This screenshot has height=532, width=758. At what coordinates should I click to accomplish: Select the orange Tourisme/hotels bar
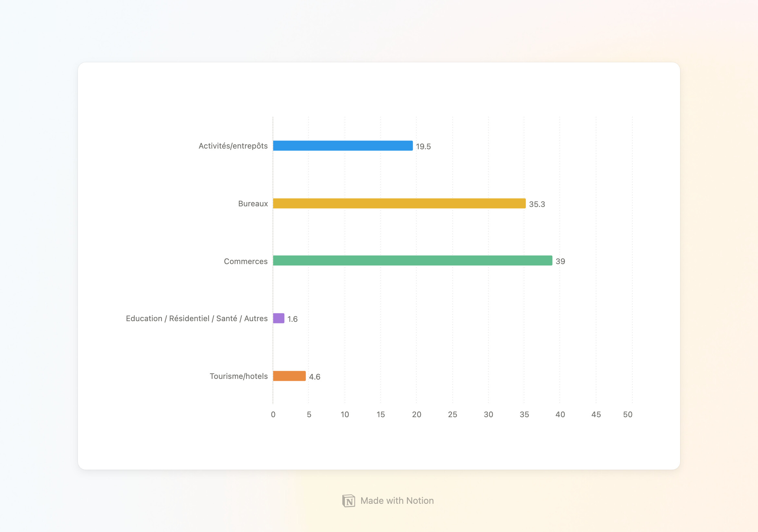289,376
